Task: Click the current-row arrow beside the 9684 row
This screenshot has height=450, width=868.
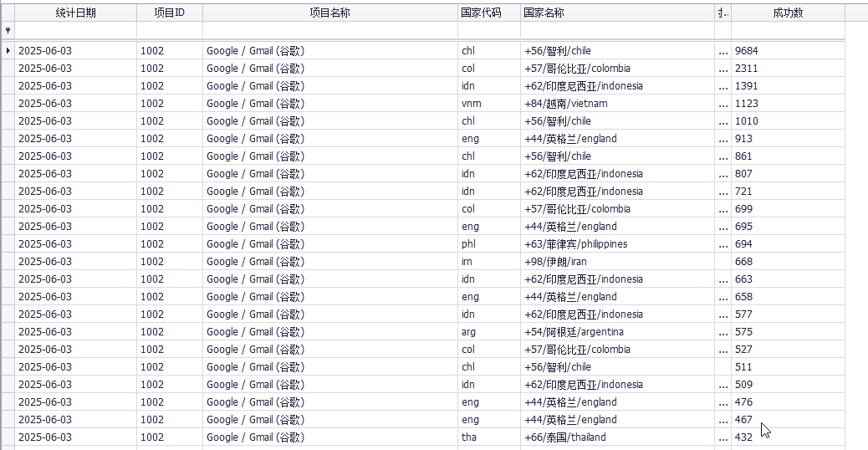Action: [8, 51]
